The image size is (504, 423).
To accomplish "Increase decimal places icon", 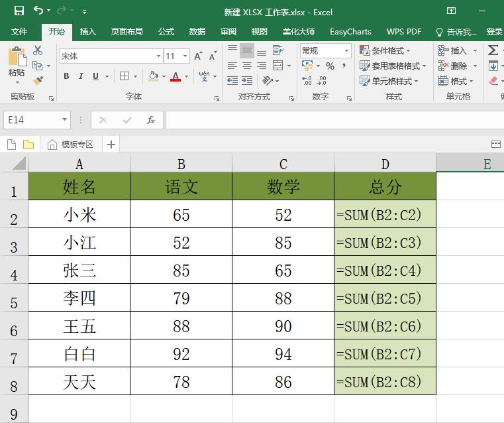I will click(x=307, y=80).
